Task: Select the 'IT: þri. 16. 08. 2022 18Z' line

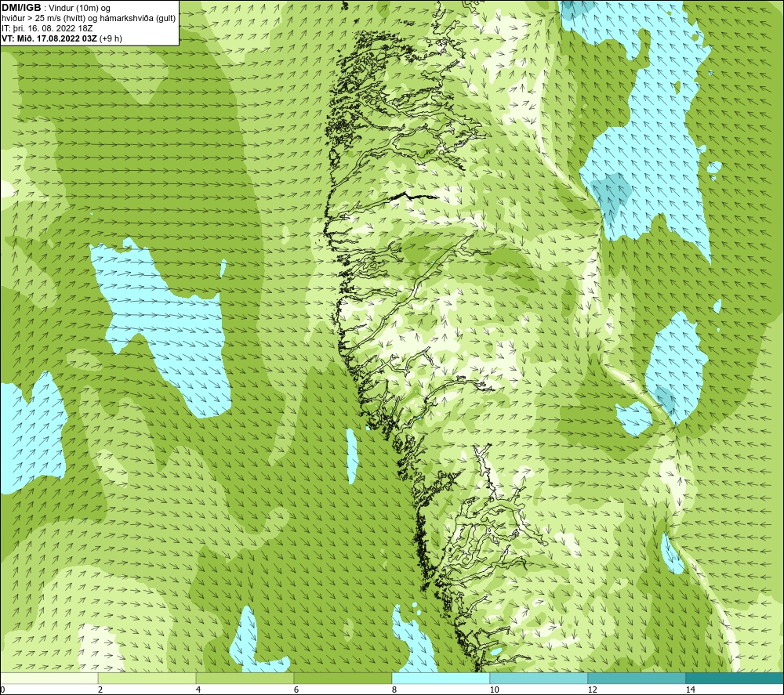Action: coord(47,28)
